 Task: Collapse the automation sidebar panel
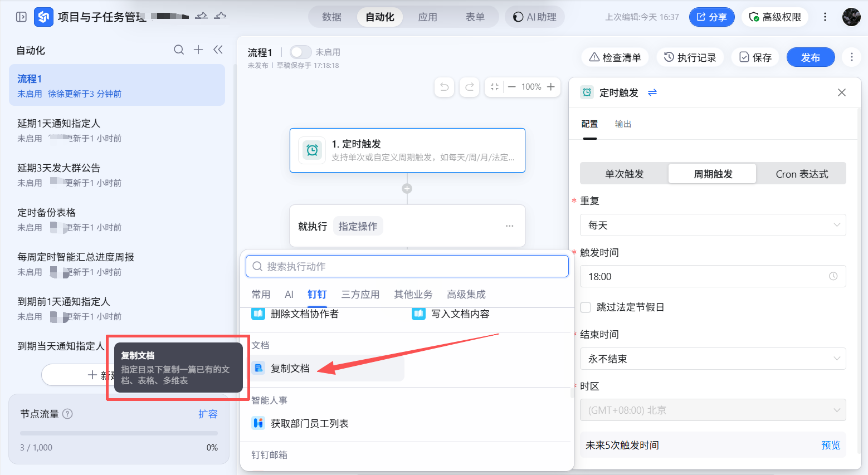[218, 50]
